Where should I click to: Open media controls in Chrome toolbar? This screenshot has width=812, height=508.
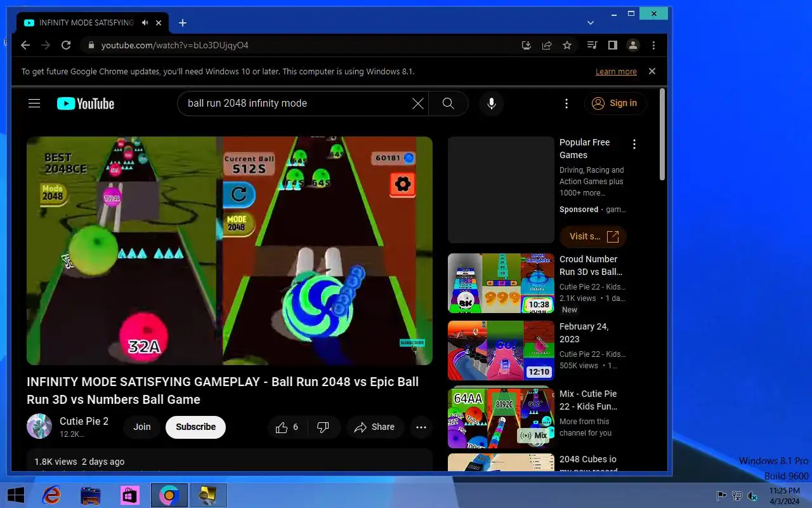click(593, 45)
